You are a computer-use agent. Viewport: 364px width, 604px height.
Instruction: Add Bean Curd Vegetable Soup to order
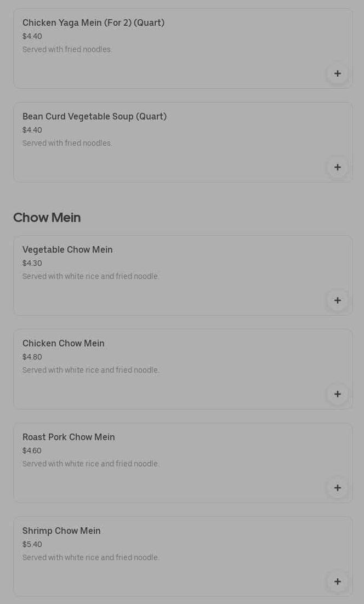point(337,167)
